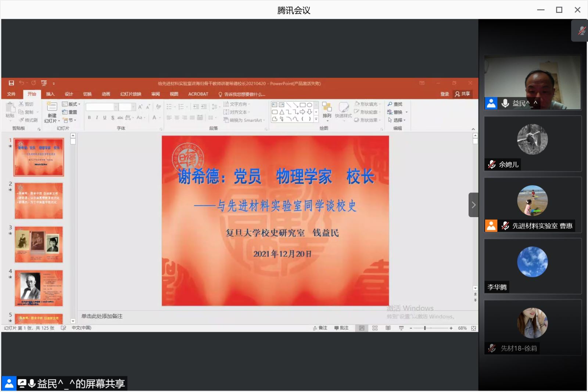588x392 pixels.
Task: Click the Tell me what you want search box
Action: pyautogui.click(x=241, y=94)
